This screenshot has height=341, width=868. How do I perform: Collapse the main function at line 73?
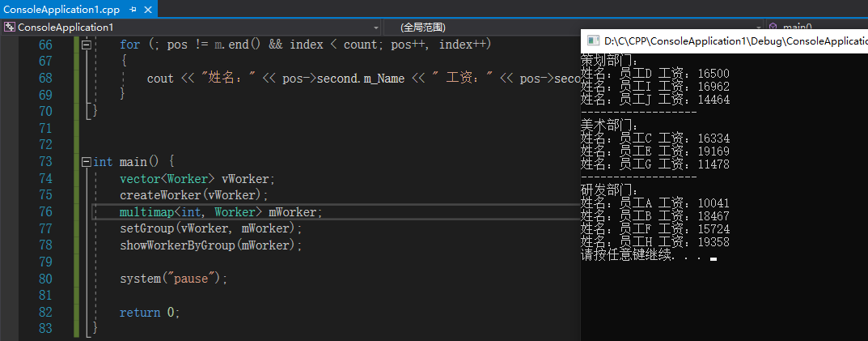pyautogui.click(x=86, y=162)
